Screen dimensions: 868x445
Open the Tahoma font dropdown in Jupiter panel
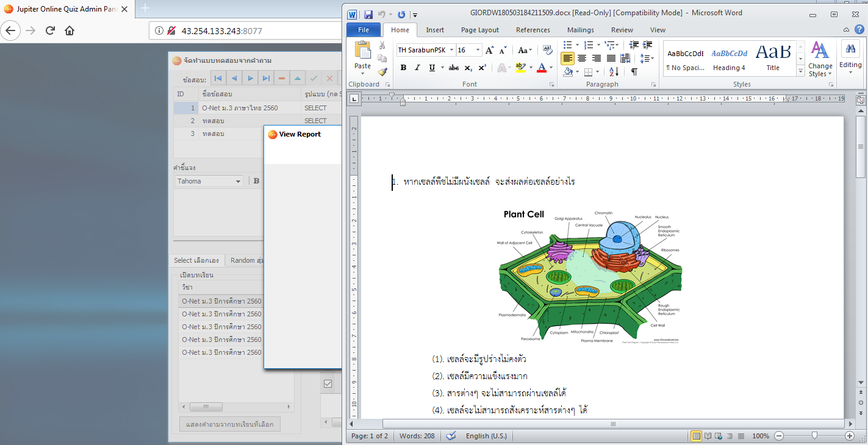pos(238,181)
